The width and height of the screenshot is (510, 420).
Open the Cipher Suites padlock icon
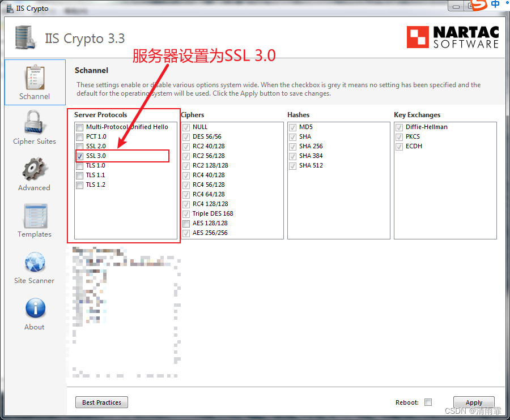[34, 122]
